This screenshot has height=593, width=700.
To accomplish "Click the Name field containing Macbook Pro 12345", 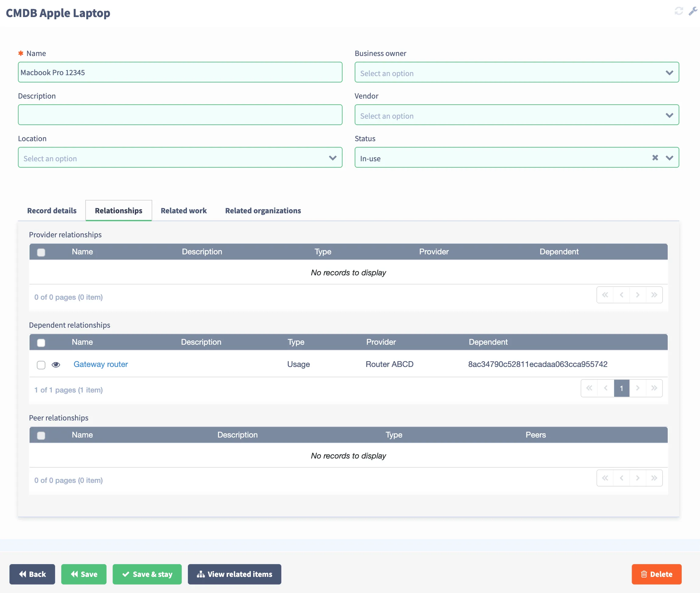I will click(x=180, y=72).
